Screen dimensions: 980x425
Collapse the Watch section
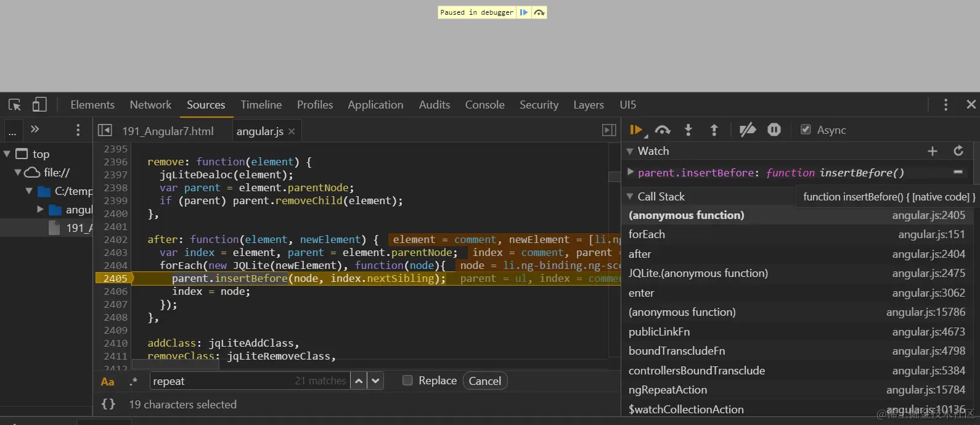pos(630,151)
